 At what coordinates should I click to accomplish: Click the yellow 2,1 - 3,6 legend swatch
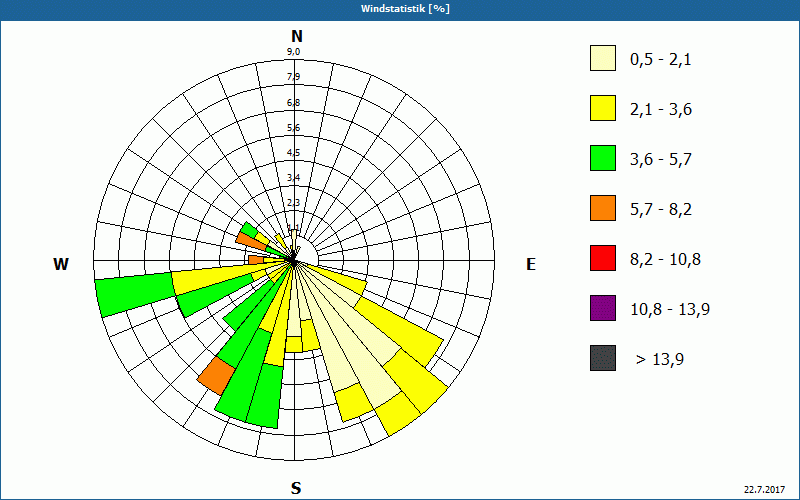[603, 108]
